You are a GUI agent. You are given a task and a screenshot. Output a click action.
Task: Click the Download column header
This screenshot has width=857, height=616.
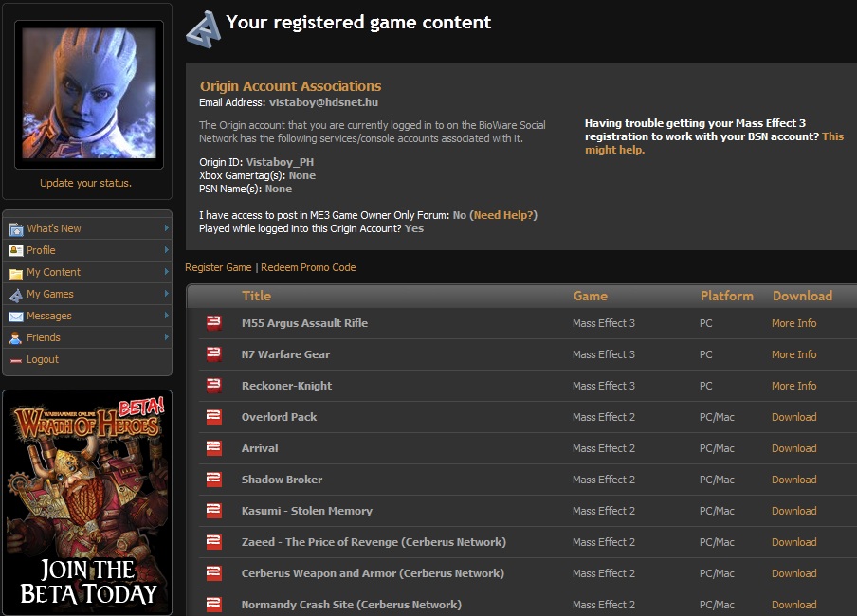(802, 296)
